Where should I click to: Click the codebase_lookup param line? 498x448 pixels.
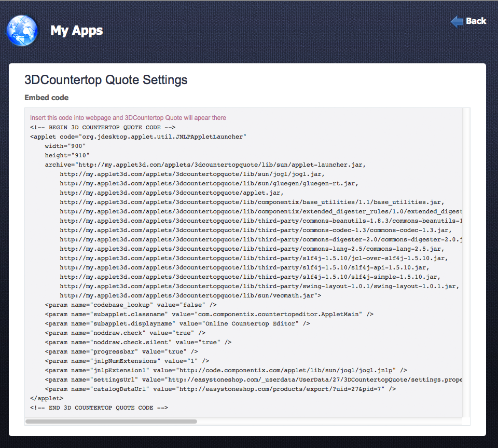131,305
